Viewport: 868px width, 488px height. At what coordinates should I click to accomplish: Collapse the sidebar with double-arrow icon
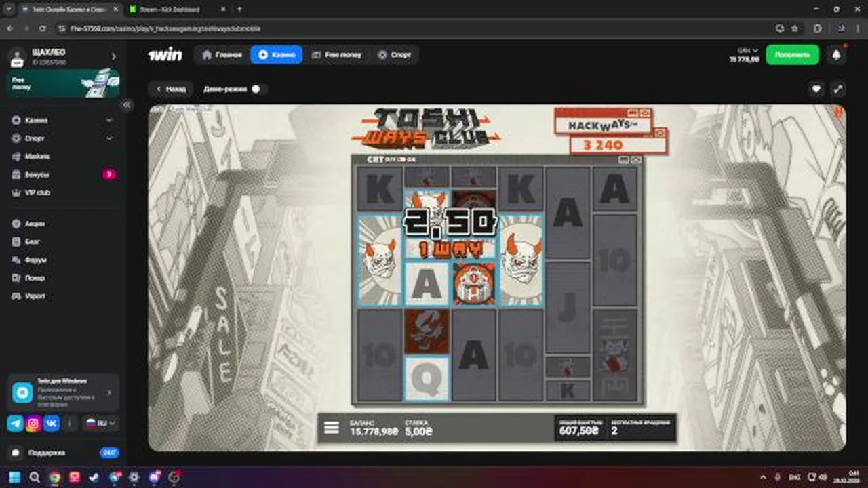(x=127, y=105)
